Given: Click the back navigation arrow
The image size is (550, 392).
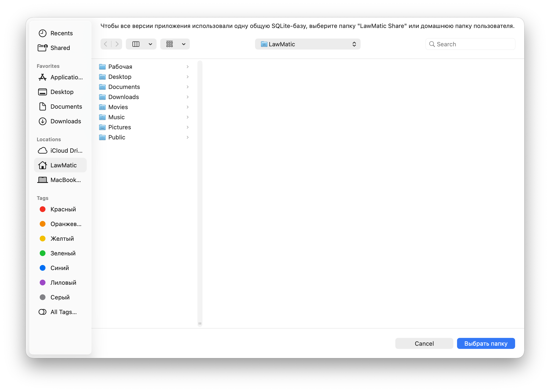Looking at the screenshot, I should [106, 44].
